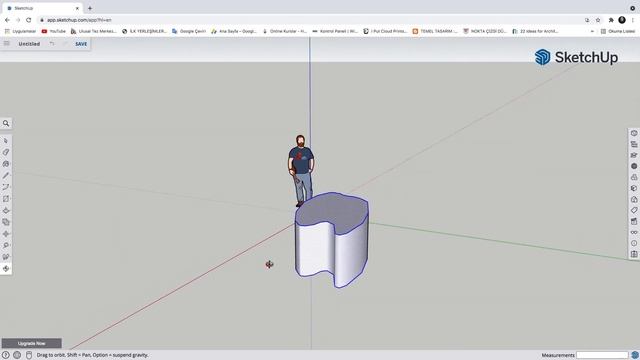
Task: Open the Model Info panel icon
Action: click(x=634, y=243)
